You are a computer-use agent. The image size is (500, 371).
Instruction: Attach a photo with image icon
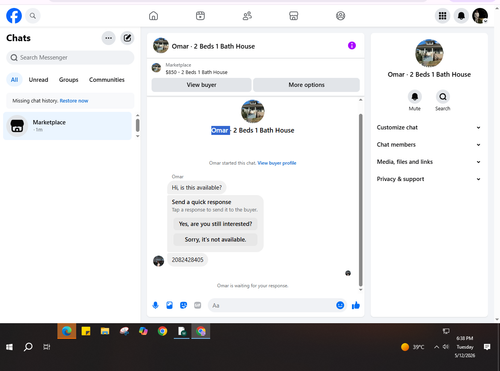(169, 305)
